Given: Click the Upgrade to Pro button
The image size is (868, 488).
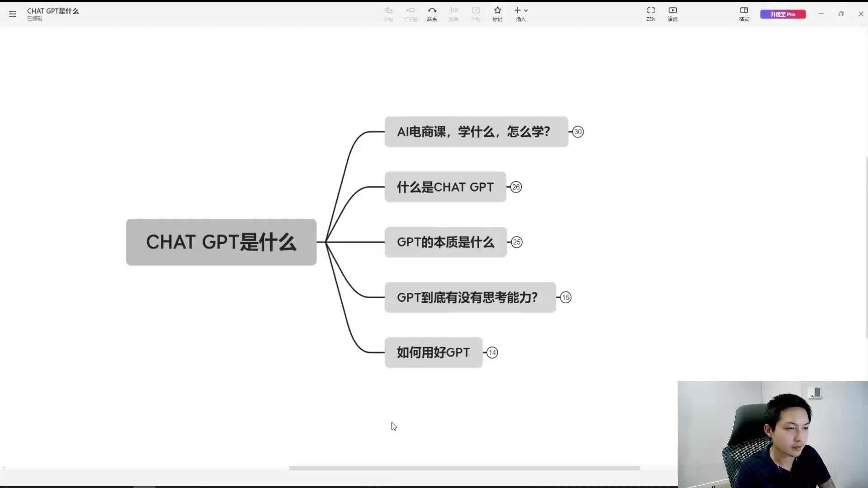Looking at the screenshot, I should click(x=783, y=14).
